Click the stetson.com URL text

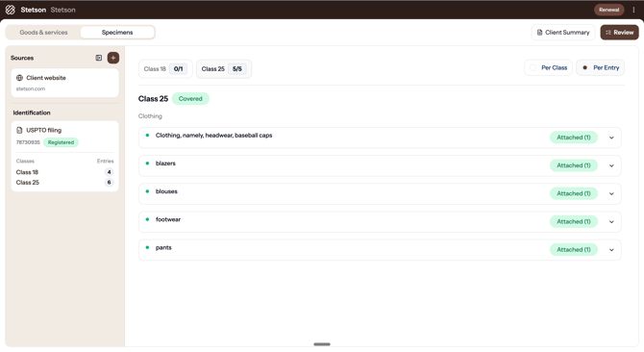pos(31,88)
